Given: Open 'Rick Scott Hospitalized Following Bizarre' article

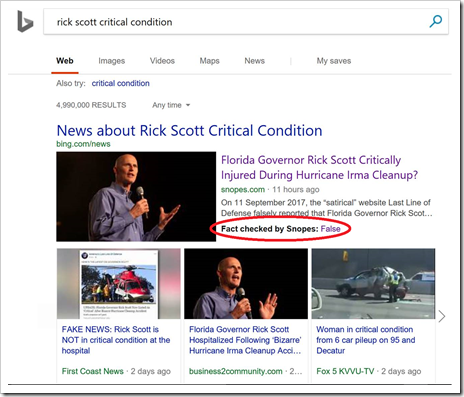Looking at the screenshot, I should pyautogui.click(x=245, y=340).
